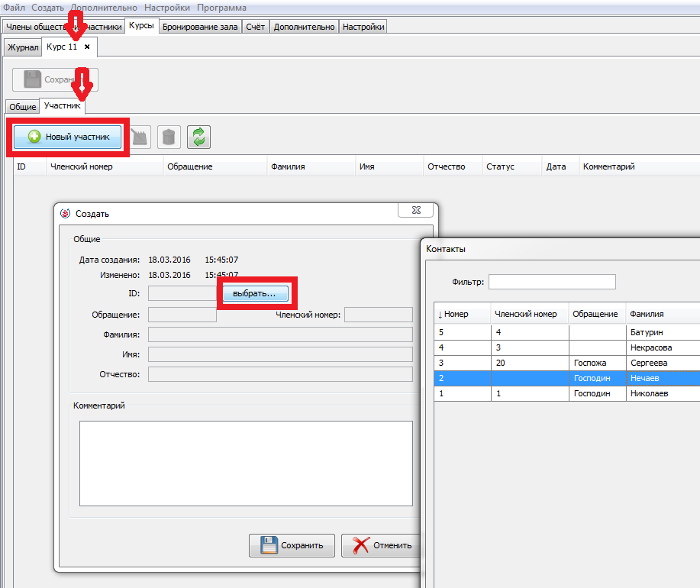Close the Курс 11 tab
The width and height of the screenshot is (700, 588).
[x=87, y=47]
